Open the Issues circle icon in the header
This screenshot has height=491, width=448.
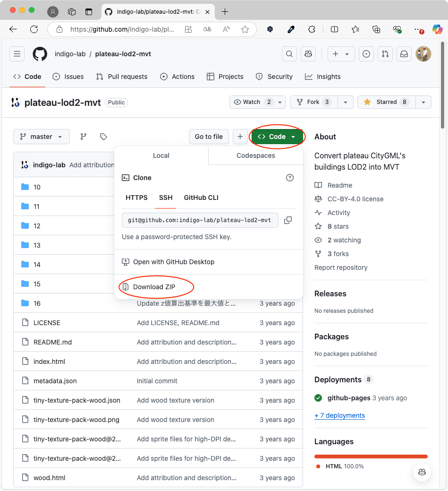366,54
